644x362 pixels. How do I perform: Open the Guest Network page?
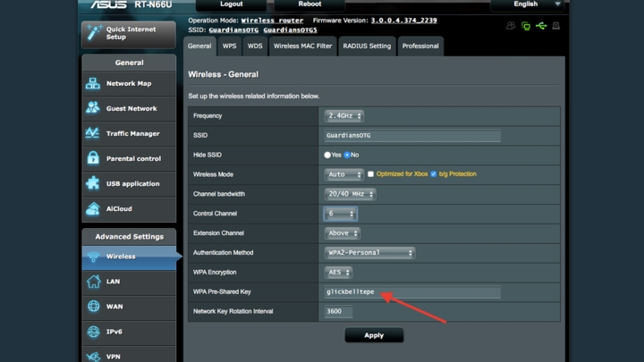coord(129,109)
